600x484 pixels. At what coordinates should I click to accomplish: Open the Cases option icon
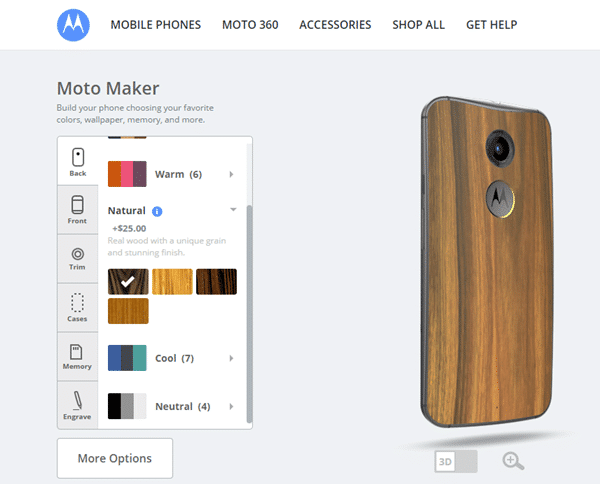78,303
